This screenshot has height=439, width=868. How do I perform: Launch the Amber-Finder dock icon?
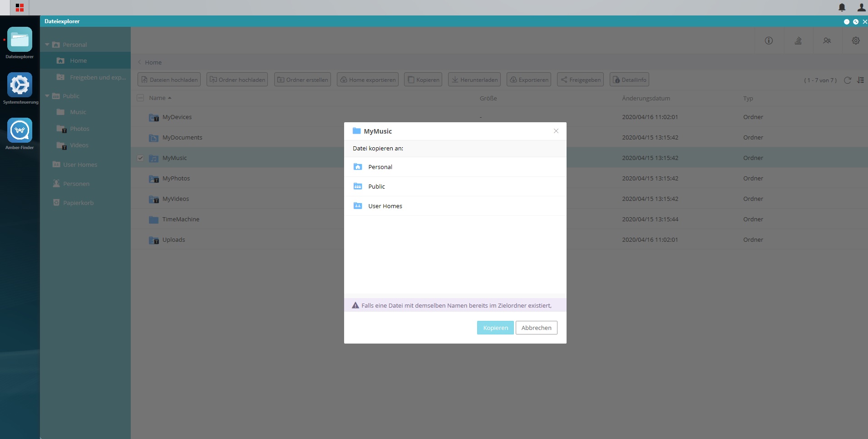click(20, 130)
